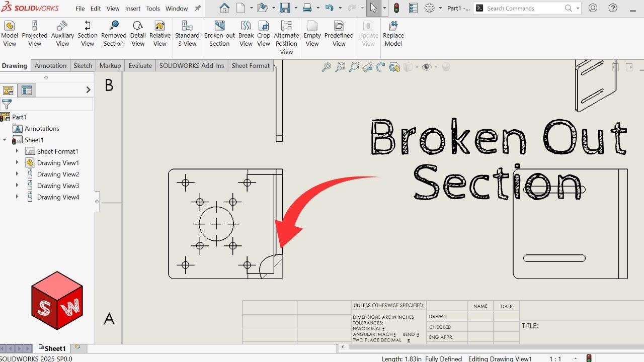Insert an Alternate Position View
Image resolution: width=644 pixels, height=362 pixels.
(286, 38)
